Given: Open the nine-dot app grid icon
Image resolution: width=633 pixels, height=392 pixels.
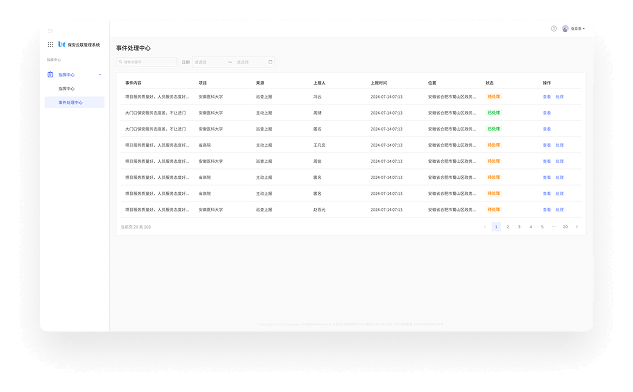Looking at the screenshot, I should (x=50, y=44).
